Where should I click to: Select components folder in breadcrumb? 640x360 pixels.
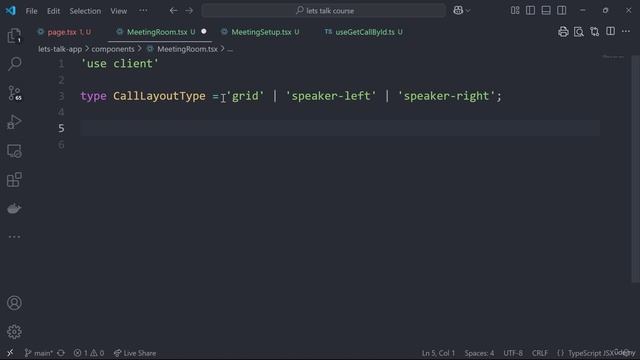[x=113, y=49]
